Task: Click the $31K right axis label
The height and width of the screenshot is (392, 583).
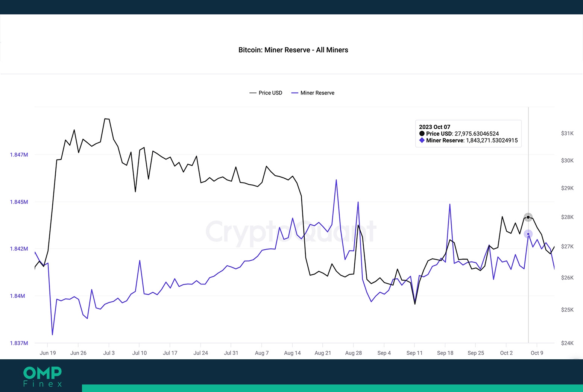Action: click(x=567, y=133)
